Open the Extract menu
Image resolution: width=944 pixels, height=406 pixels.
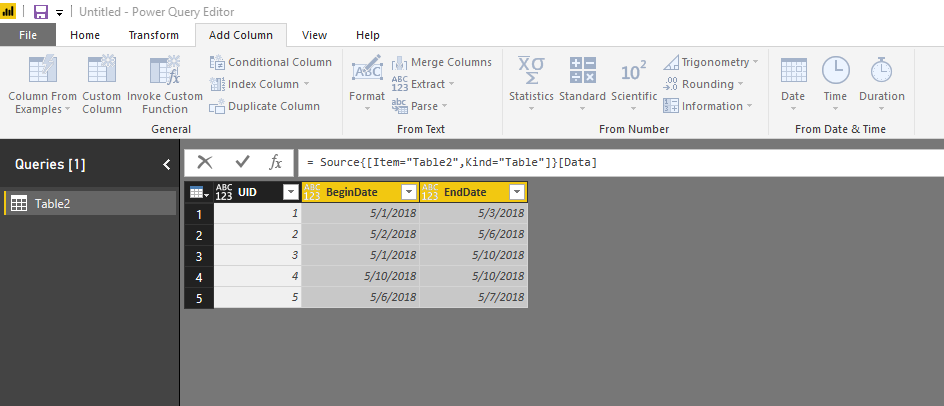point(423,84)
